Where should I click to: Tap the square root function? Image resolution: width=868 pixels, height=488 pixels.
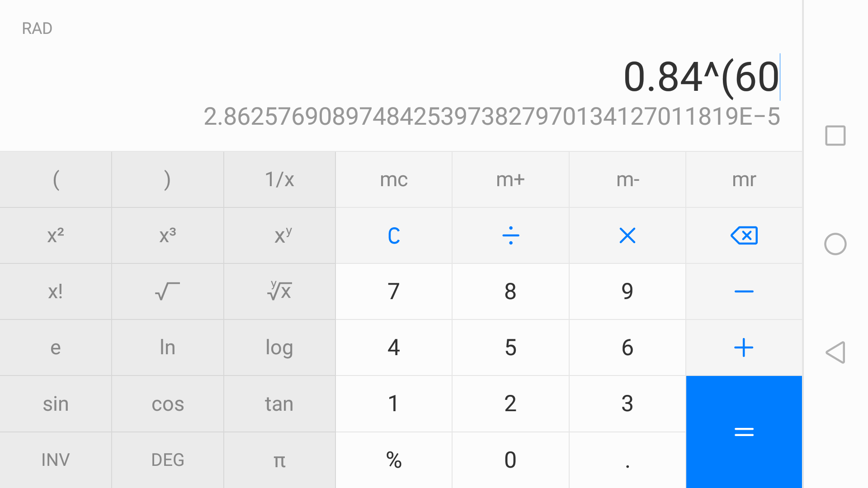pyautogui.click(x=168, y=291)
